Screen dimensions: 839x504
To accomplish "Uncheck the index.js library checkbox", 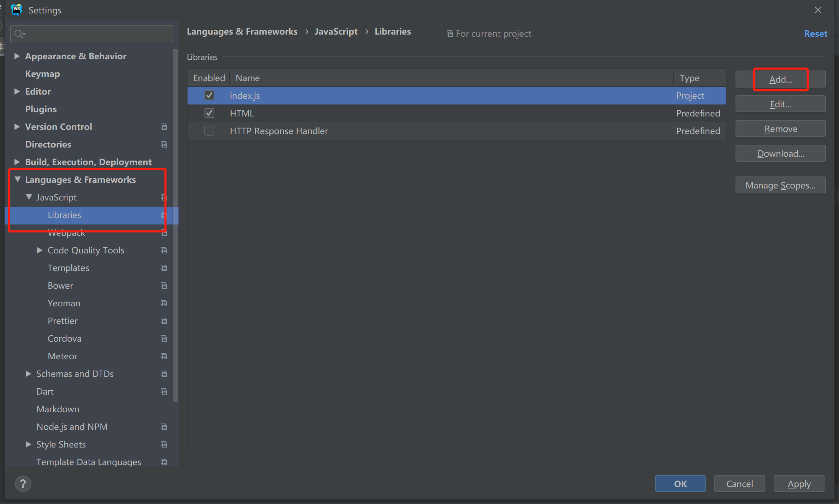I will (209, 95).
